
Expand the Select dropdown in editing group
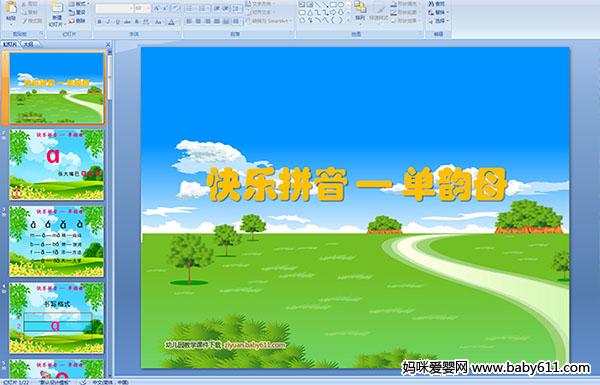(x=439, y=21)
